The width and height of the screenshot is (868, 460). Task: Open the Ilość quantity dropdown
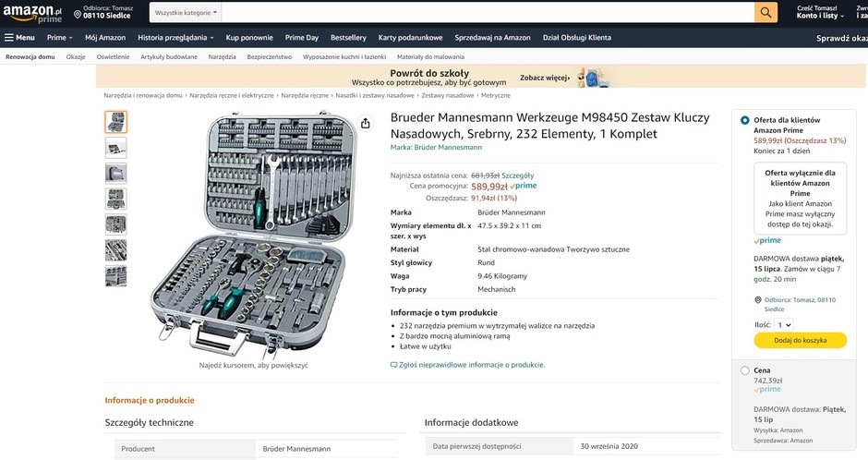[x=784, y=325]
